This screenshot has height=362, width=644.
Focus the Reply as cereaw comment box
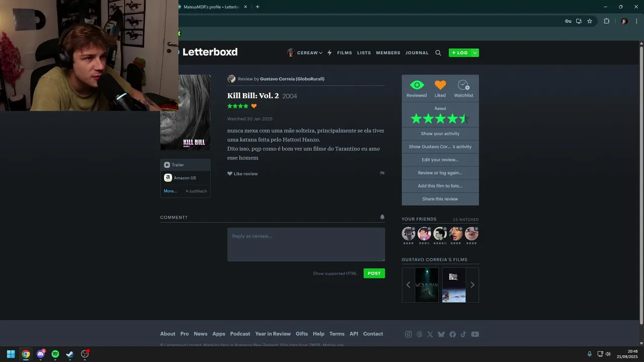pyautogui.click(x=306, y=244)
